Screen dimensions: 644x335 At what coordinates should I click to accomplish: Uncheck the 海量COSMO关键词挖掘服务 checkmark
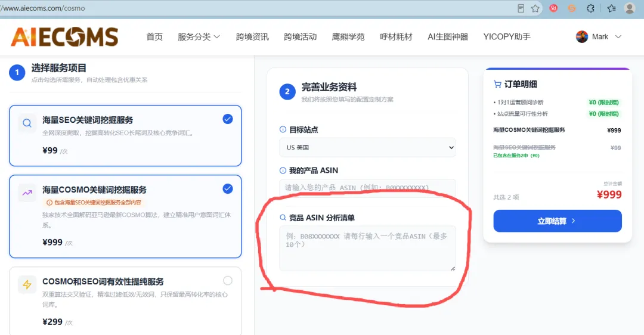point(228,189)
